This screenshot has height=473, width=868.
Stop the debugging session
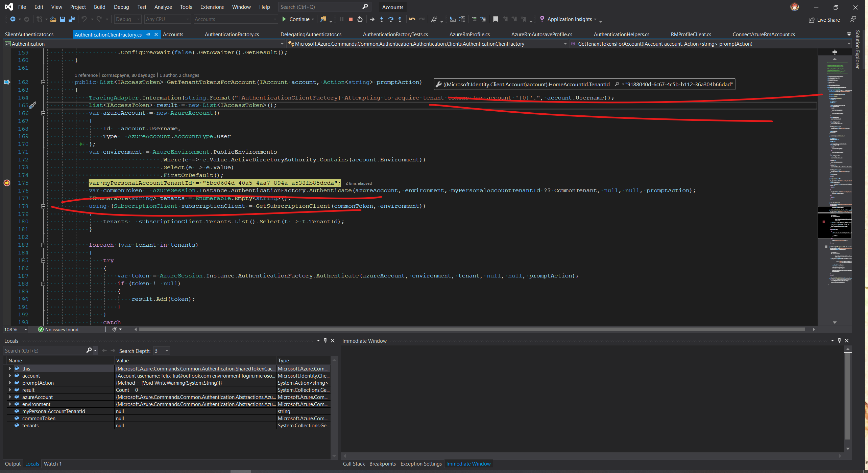(x=351, y=19)
